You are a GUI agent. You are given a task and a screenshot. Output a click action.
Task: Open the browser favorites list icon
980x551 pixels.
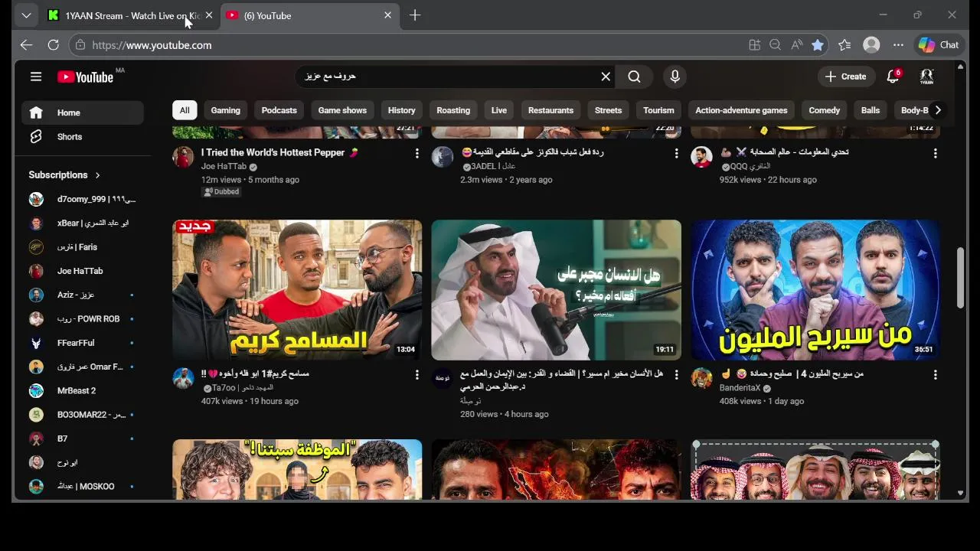tap(844, 45)
